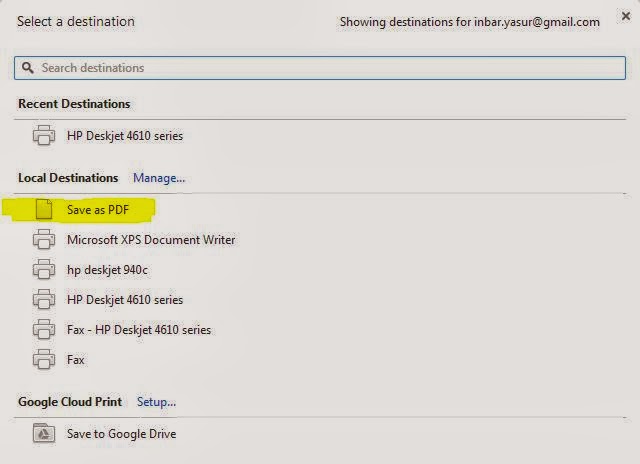The width and height of the screenshot is (640, 464).
Task: Close the Select a destination dialog
Action: click(x=626, y=16)
